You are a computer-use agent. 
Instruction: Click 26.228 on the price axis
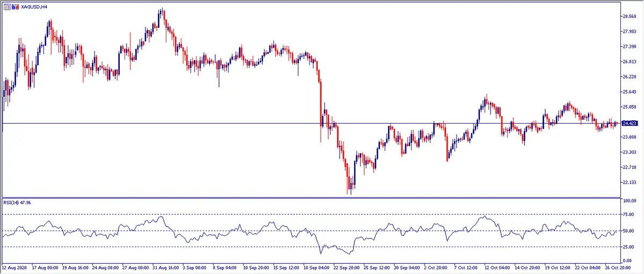point(629,77)
